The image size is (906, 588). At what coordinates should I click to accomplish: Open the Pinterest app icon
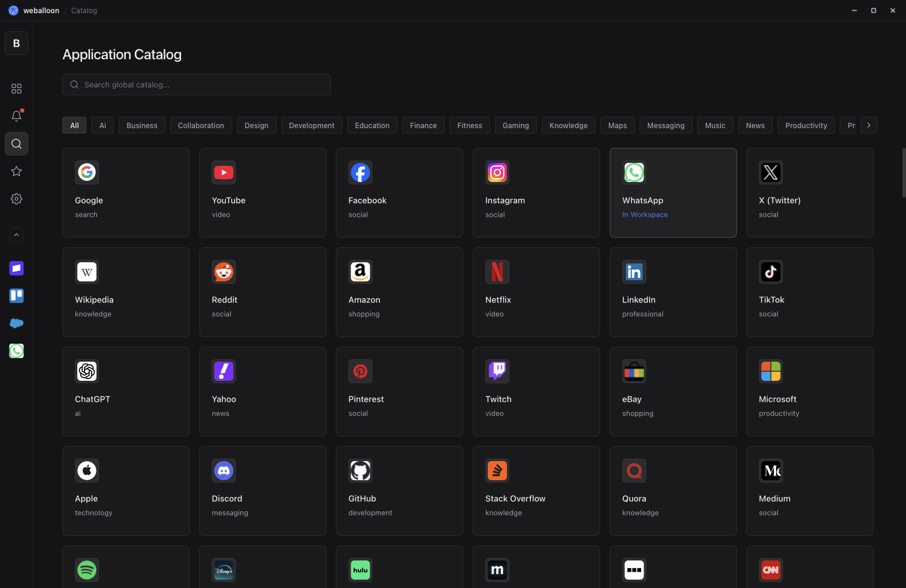[x=360, y=371]
